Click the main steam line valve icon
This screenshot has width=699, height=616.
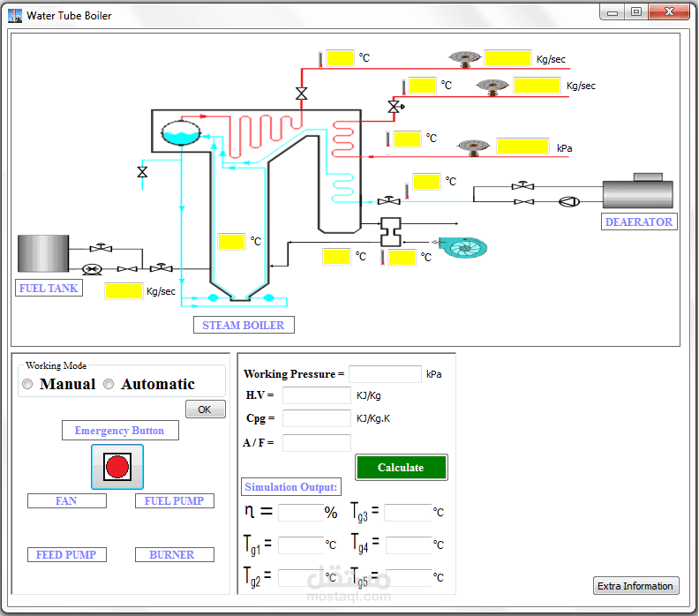click(x=301, y=94)
